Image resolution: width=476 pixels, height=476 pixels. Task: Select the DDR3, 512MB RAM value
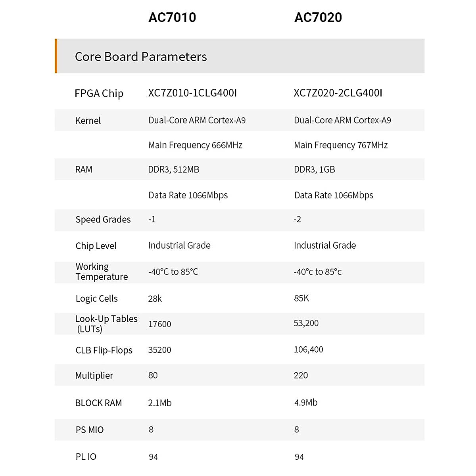click(174, 169)
